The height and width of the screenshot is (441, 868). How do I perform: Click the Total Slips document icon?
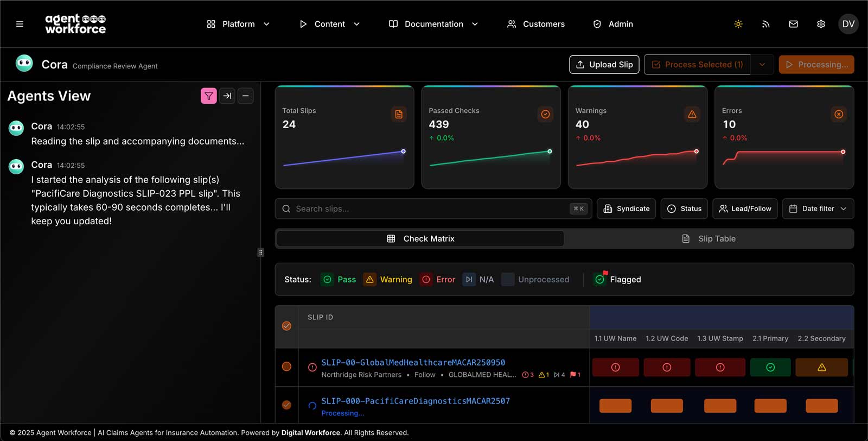point(399,114)
